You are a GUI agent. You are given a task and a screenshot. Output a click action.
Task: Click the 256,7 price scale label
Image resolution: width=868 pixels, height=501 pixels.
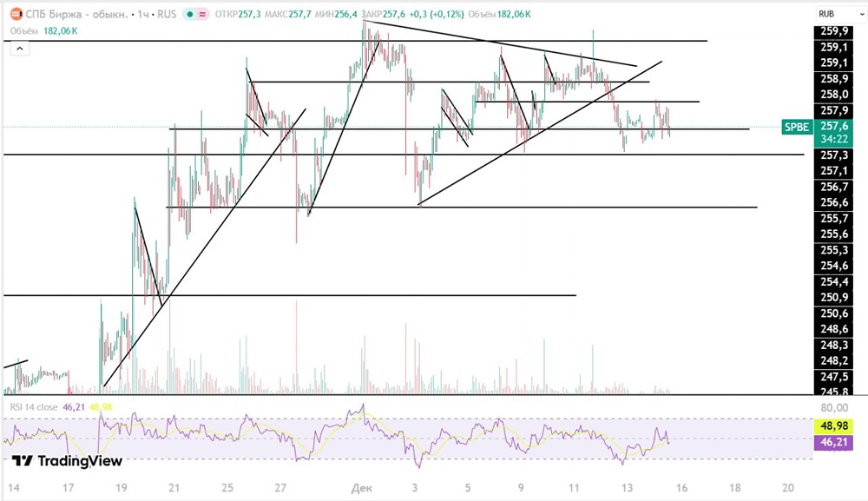coord(834,187)
